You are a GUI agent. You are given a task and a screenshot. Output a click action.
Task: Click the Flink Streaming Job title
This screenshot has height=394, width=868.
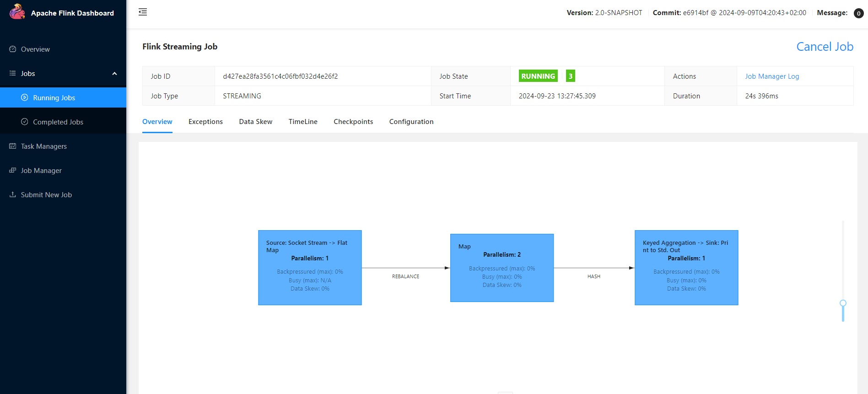pos(180,47)
